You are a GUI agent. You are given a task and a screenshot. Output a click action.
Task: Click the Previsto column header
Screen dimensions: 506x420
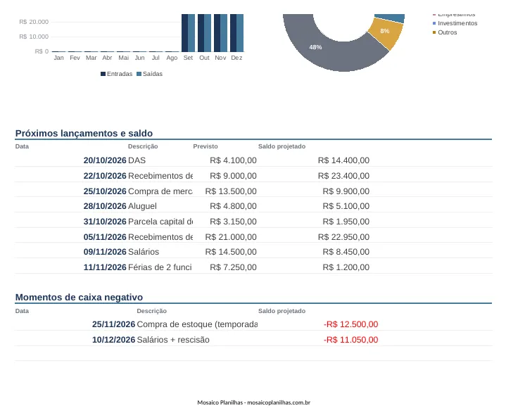(205, 146)
